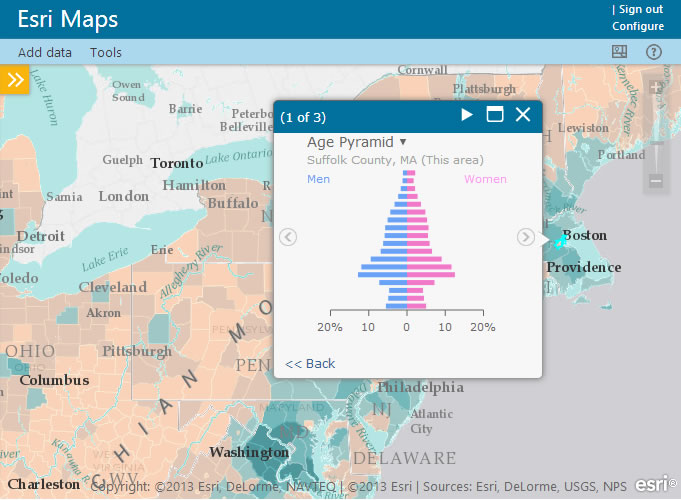The width and height of the screenshot is (681, 500).
Task: Zoom out with the map minus button
Action: [x=656, y=180]
